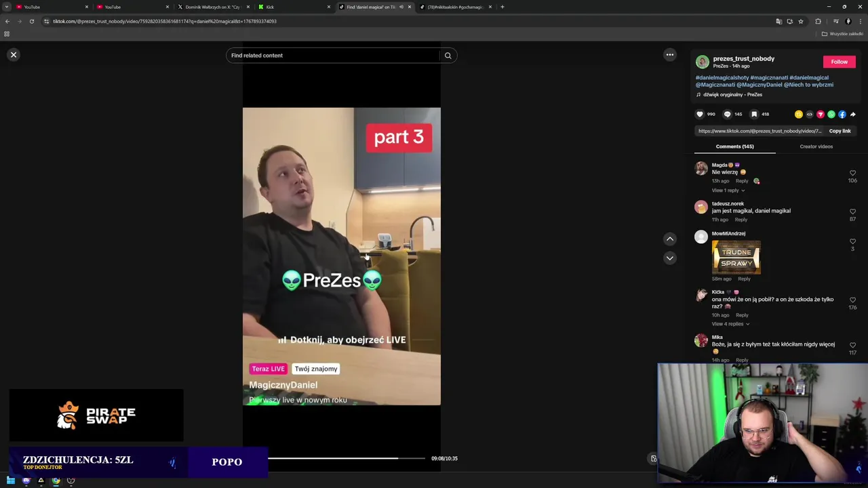Click the yellow repost icon

(798, 115)
